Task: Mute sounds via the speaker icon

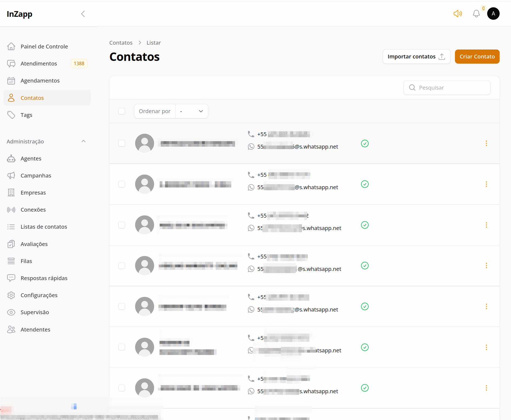Action: coord(458,14)
